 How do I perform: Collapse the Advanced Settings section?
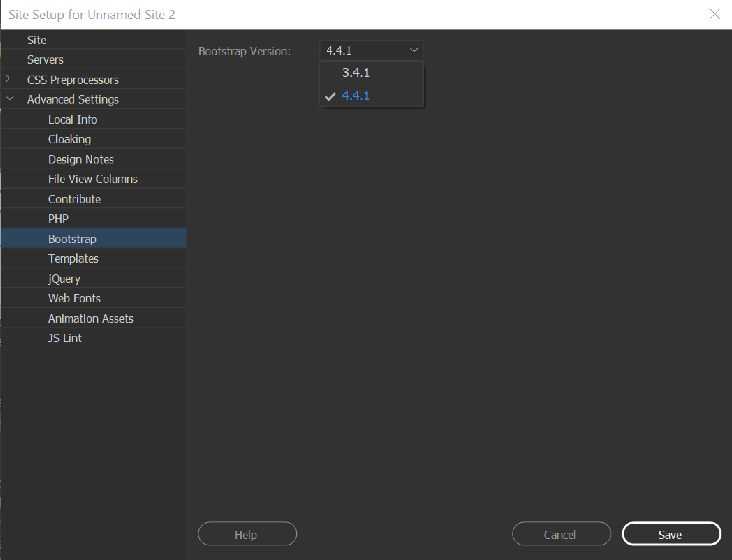point(9,98)
